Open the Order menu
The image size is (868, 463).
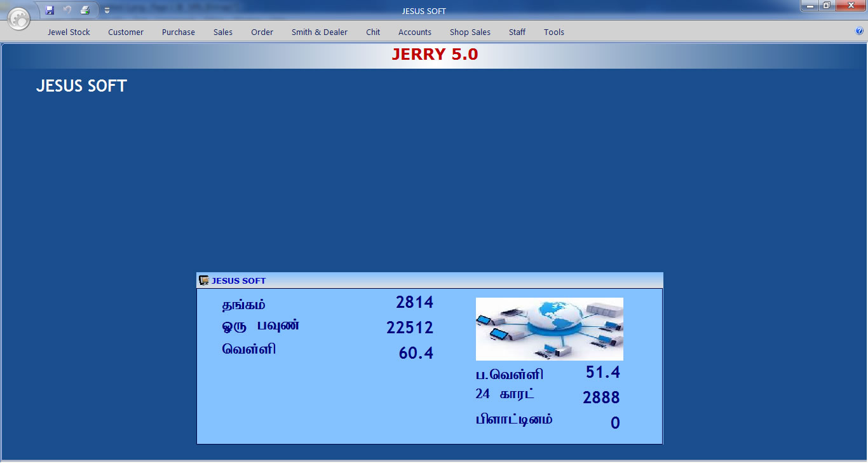click(262, 32)
